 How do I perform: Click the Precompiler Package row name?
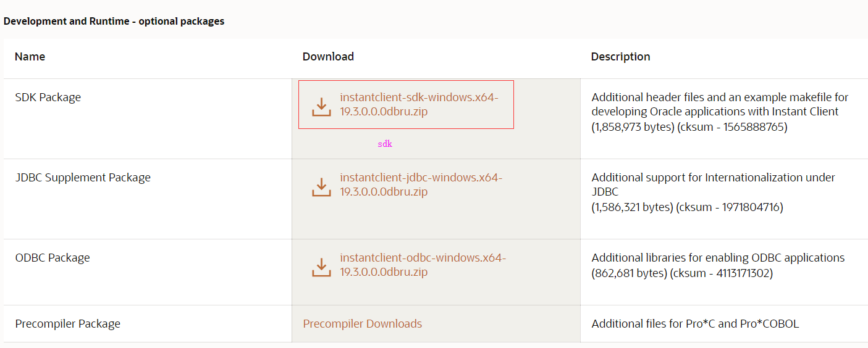tap(68, 324)
